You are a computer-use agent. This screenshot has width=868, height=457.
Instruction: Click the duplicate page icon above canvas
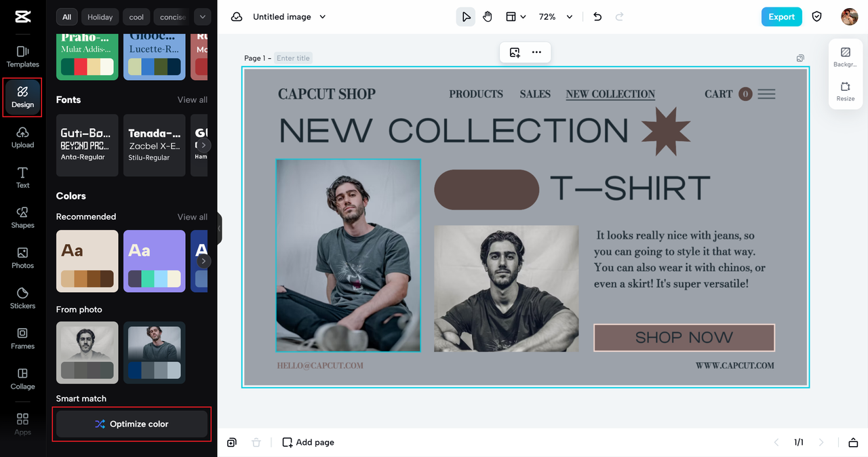801,58
